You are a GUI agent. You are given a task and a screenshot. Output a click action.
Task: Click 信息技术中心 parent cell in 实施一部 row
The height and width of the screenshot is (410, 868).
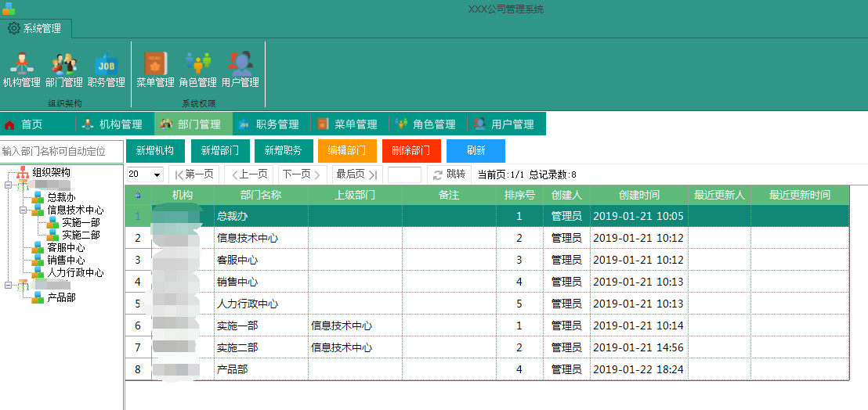click(x=355, y=325)
